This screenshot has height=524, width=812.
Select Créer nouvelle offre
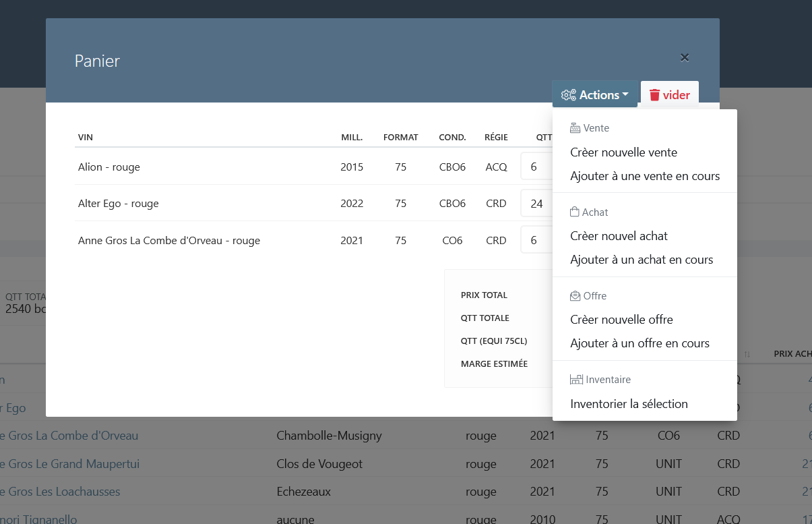pos(621,320)
